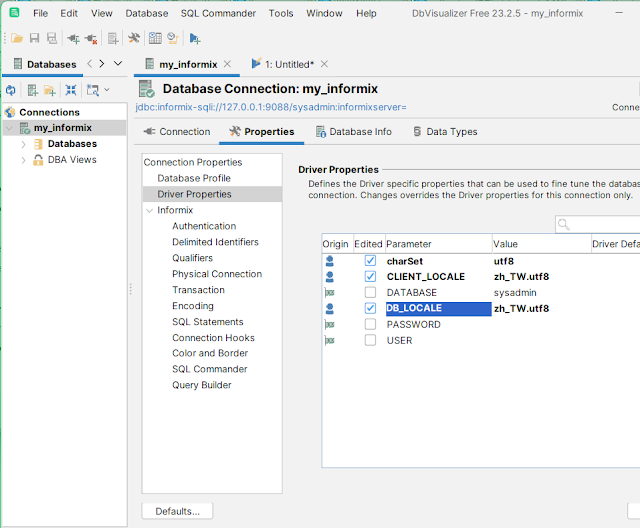Open the Databases tab list dropdown

pyautogui.click(x=118, y=64)
